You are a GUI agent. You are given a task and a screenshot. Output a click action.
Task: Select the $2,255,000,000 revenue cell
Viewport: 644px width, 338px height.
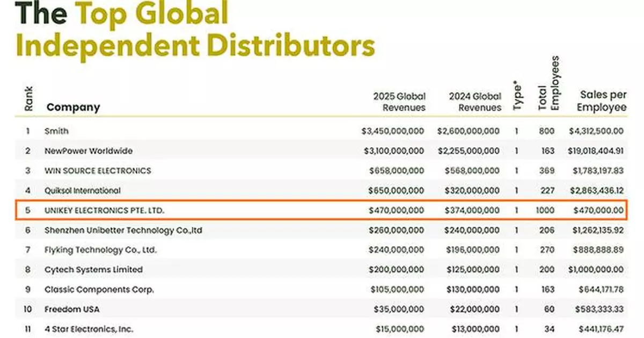coord(469,151)
